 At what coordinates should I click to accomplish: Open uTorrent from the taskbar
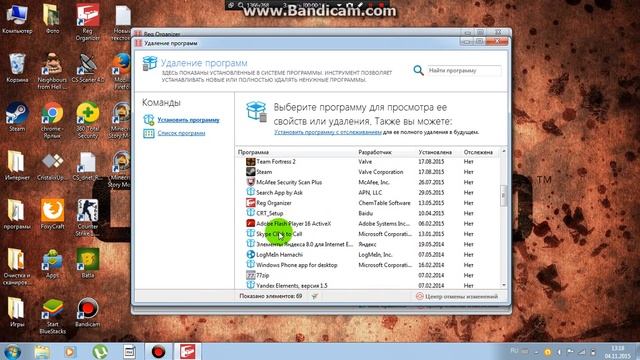pos(100,351)
